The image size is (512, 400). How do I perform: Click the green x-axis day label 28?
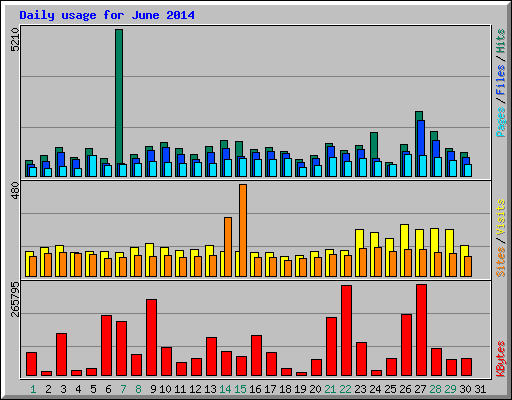(435, 389)
